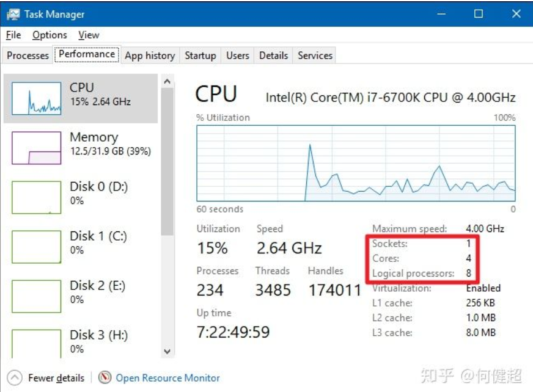
Task: Switch to the Services tab
Action: pos(314,55)
